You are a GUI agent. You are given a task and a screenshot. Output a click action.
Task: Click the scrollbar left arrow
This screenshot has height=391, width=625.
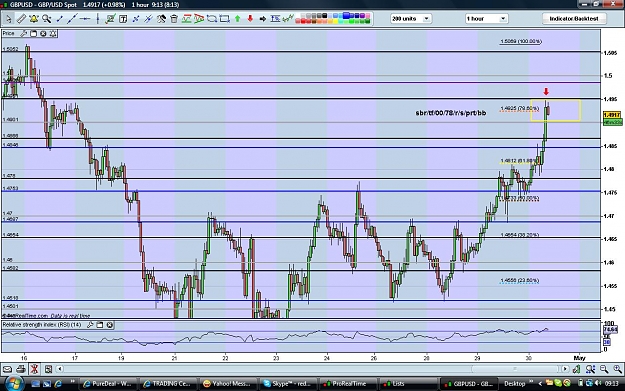point(60,369)
